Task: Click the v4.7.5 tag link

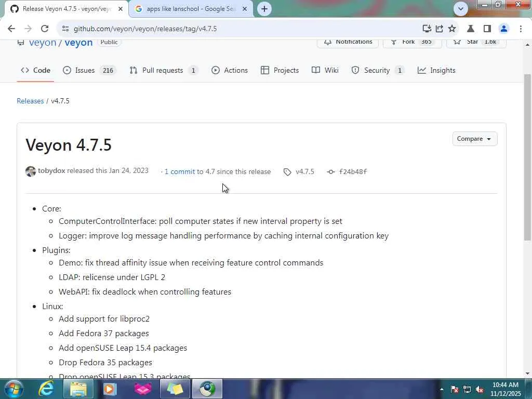Action: coord(304,171)
